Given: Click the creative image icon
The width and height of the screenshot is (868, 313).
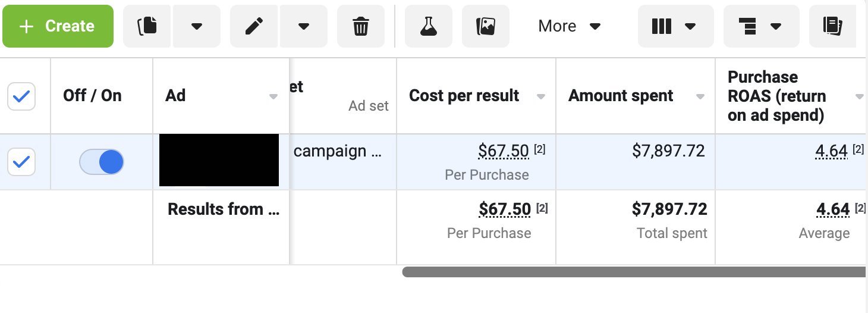Looking at the screenshot, I should pos(485,26).
